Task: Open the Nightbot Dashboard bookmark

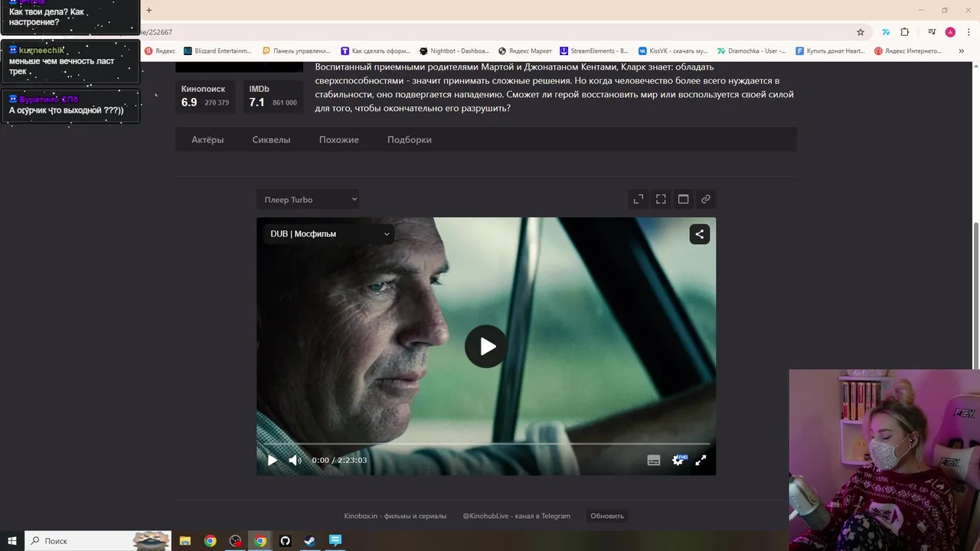Action: tap(455, 51)
